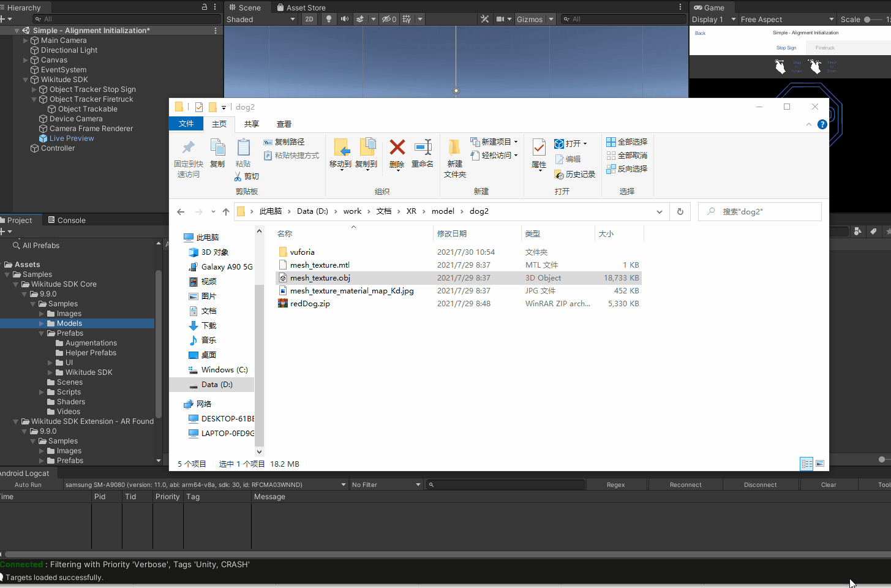This screenshot has width=891, height=588.
Task: Open the Explorer File (文件) menu
Action: [x=186, y=124]
